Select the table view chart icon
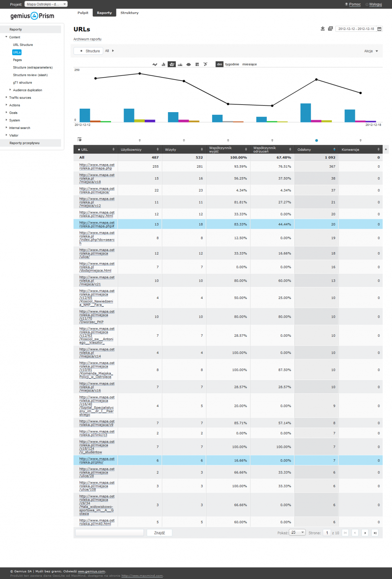This screenshot has width=392, height=579. coord(197,64)
